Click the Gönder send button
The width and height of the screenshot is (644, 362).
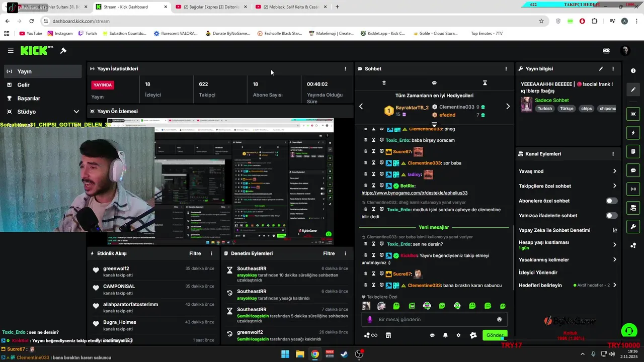pos(495,335)
